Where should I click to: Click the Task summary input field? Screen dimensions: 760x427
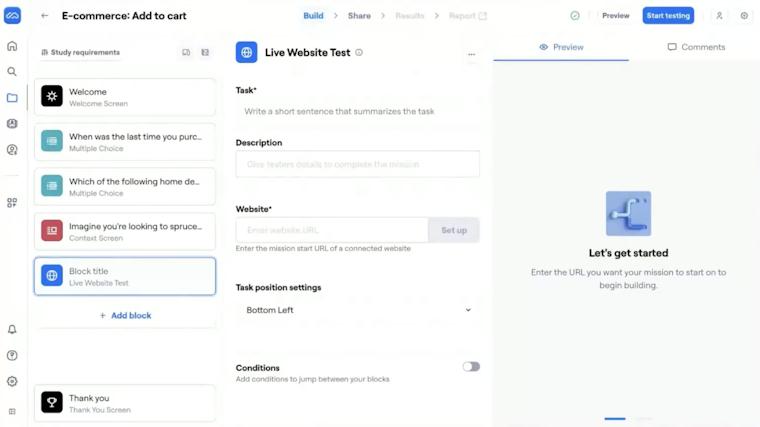tap(357, 112)
